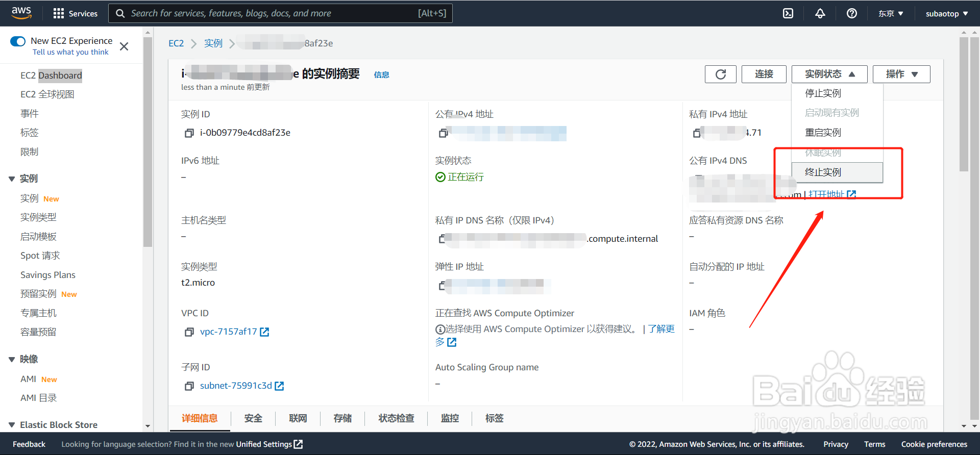This screenshot has width=980, height=455.
Task: Collapse the 映像 sidebar section
Action: tap(12, 359)
